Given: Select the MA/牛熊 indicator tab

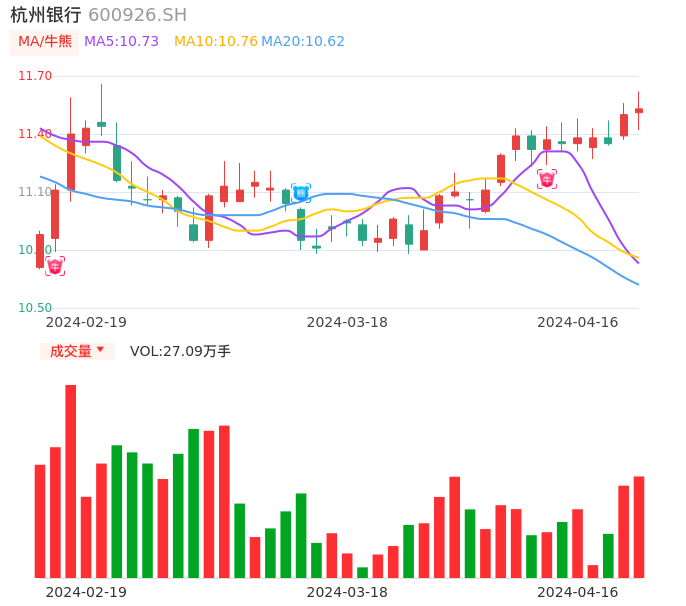Looking at the screenshot, I should click(45, 42).
